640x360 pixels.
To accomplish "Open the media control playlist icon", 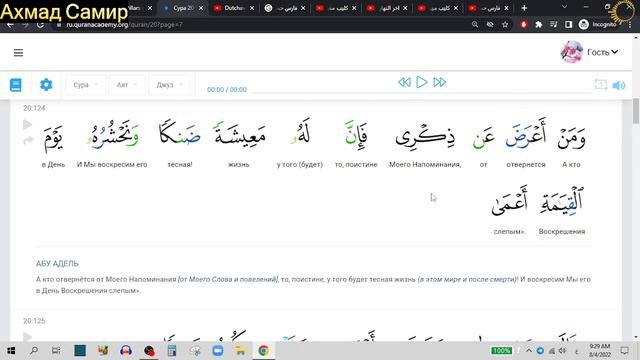I will point(553,24).
